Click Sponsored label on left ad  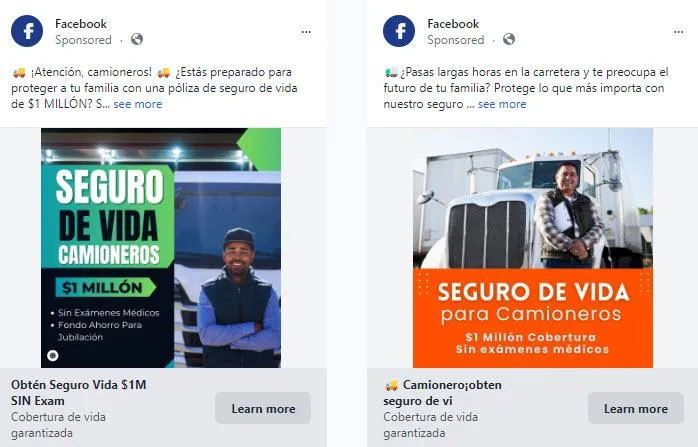point(83,40)
